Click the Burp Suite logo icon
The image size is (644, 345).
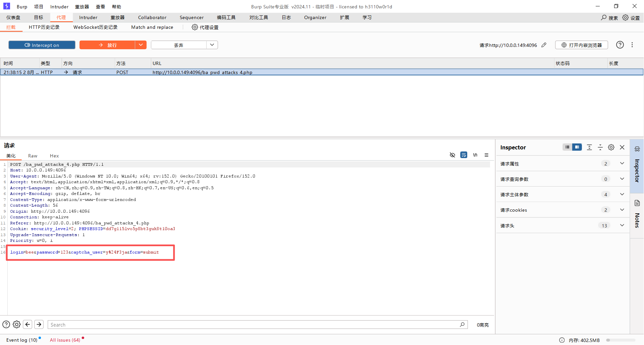click(7, 6)
